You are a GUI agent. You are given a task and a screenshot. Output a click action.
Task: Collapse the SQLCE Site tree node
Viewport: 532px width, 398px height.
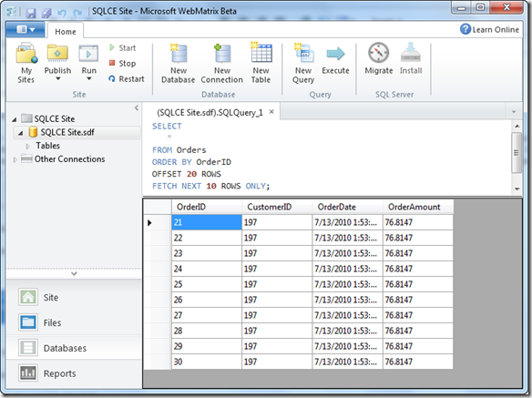15,119
